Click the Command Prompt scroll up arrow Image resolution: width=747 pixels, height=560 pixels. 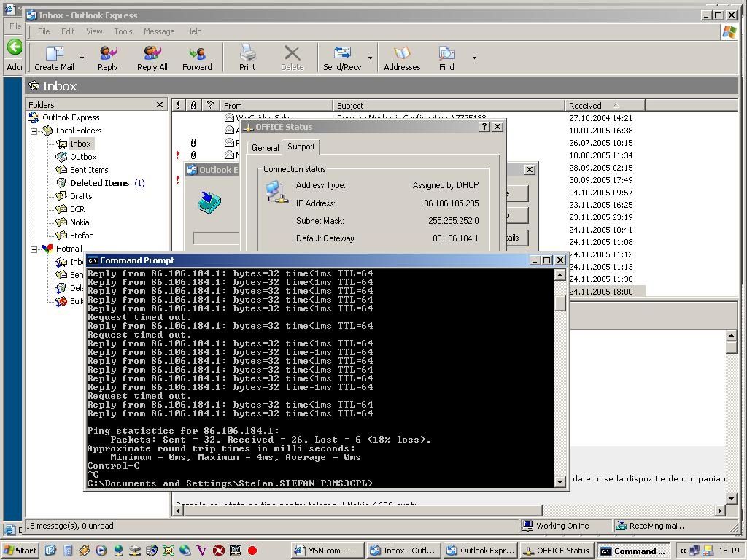tap(560, 275)
